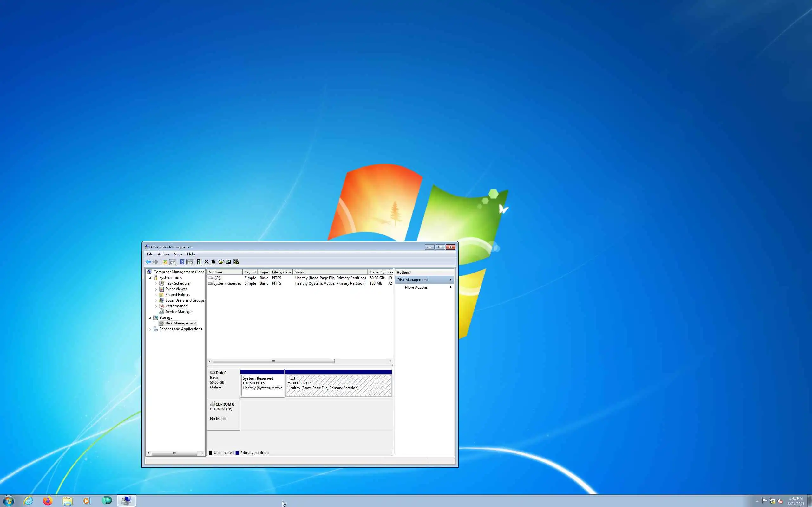Select the (C:) partition block in Disk 0
812x507 pixels.
(338, 386)
